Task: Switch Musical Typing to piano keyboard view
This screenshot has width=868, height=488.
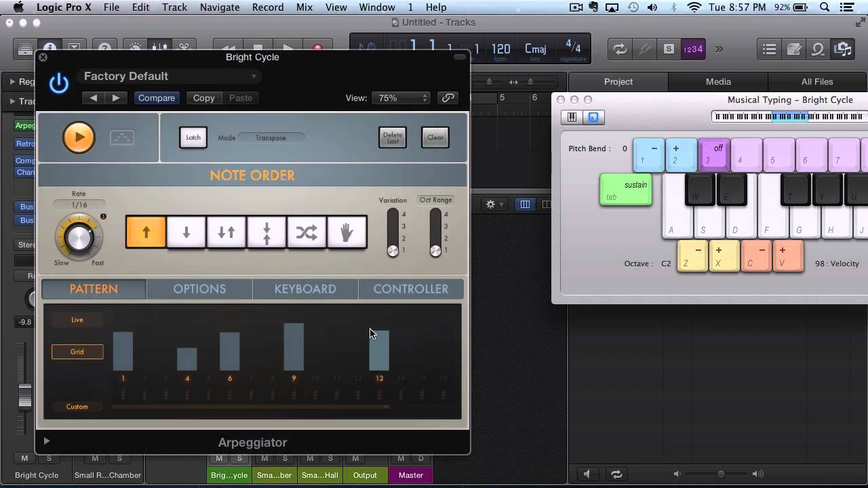Action: click(572, 117)
